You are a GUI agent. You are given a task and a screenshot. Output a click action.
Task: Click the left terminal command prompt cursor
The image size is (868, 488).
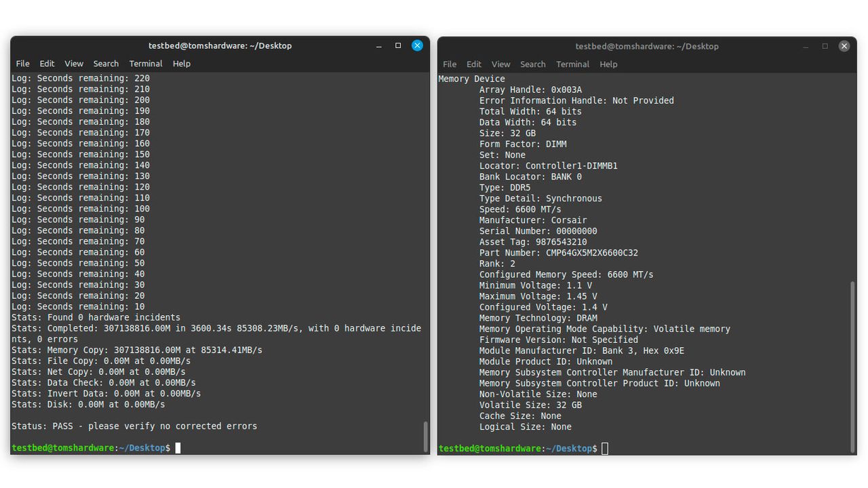[x=178, y=448]
